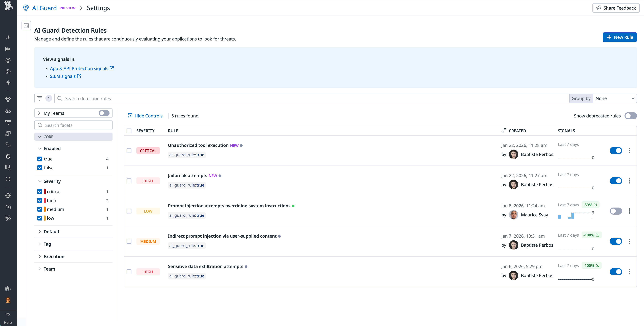This screenshot has height=326, width=644.
Task: Click the Datadog dog logo icon
Action: pos(8,6)
